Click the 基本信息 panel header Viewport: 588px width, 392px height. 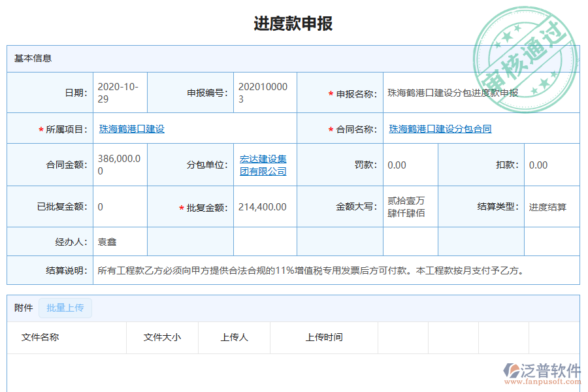[29, 58]
